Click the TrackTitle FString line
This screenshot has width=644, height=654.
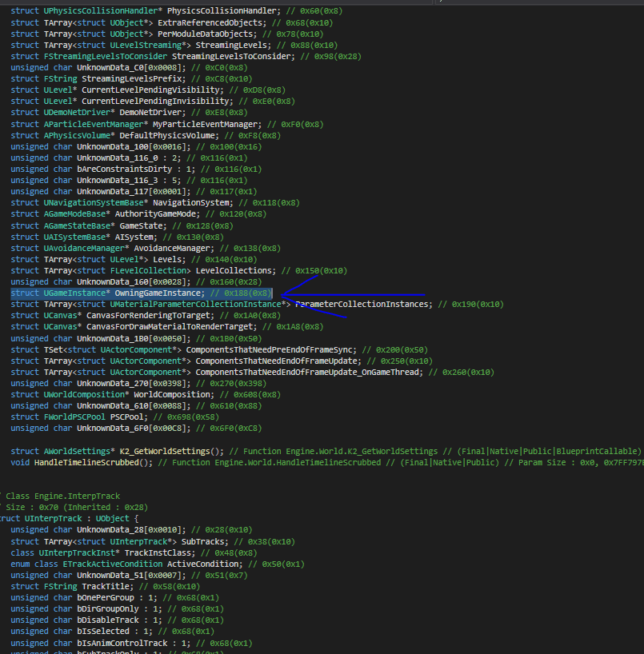click(x=105, y=587)
